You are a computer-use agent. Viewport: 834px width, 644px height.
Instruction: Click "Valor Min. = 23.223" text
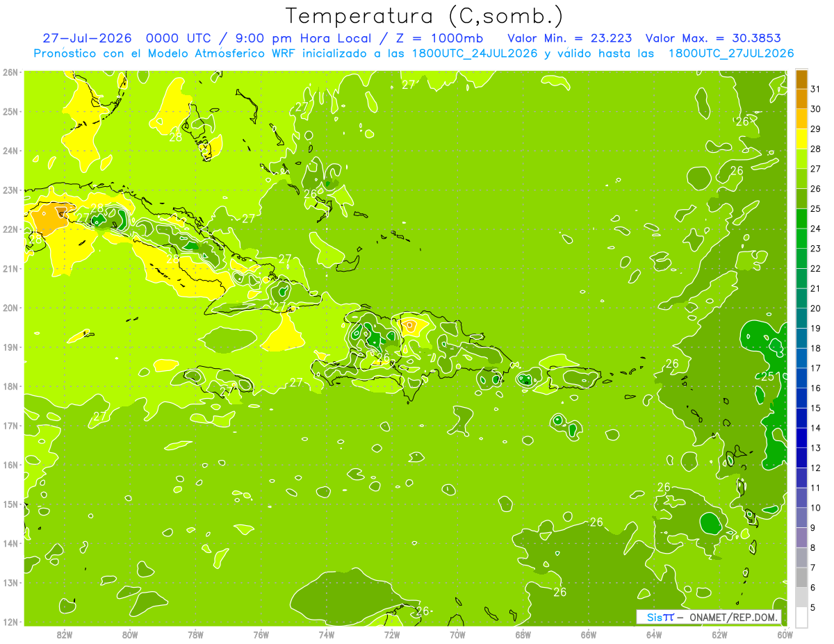pyautogui.click(x=570, y=38)
